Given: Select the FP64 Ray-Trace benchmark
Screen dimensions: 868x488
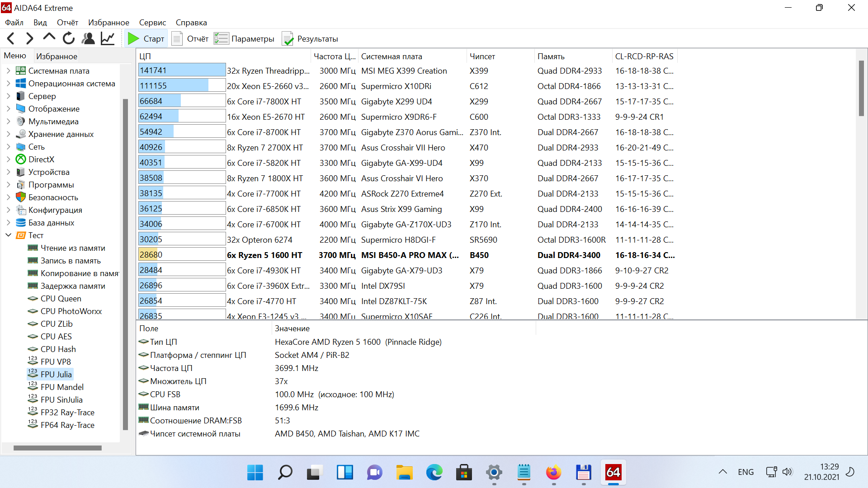Looking at the screenshot, I should 67,425.
